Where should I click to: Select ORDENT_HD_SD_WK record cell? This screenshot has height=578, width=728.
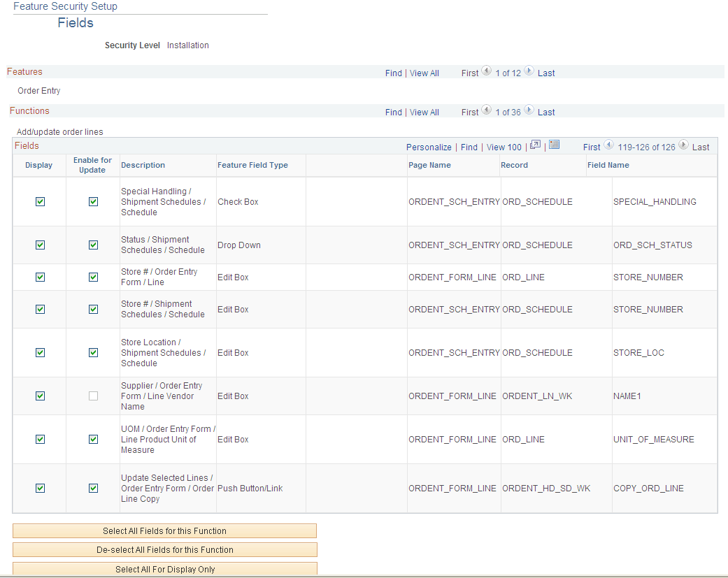pos(546,489)
